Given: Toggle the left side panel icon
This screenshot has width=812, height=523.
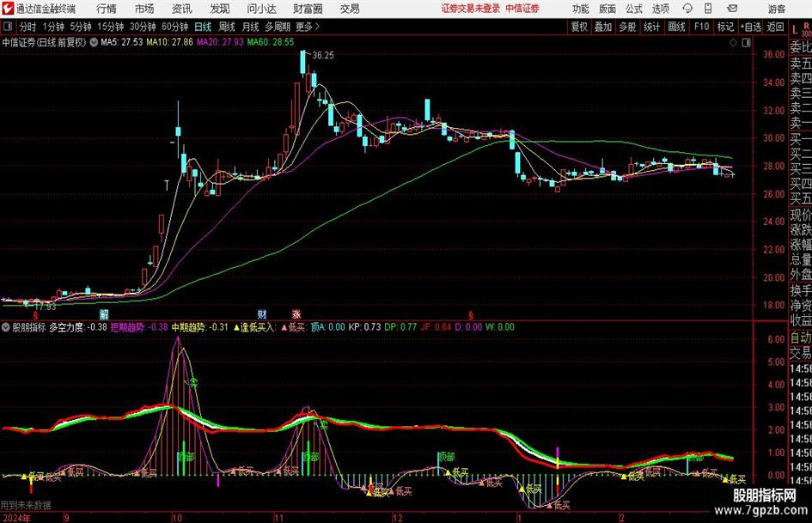Looking at the screenshot, I should point(8,27).
